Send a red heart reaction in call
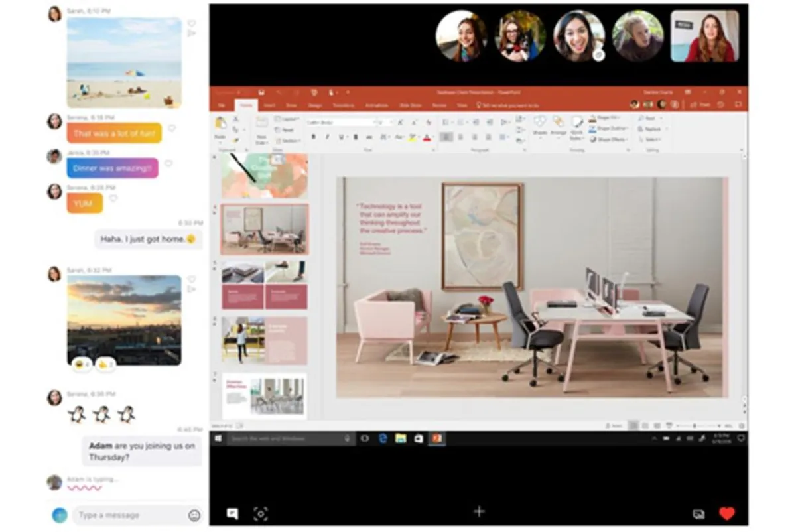796x532 pixels. click(727, 513)
